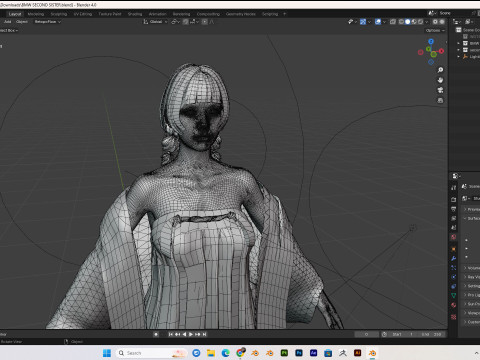Open the snapping options dropdown
480x360 pixels.
point(195,22)
